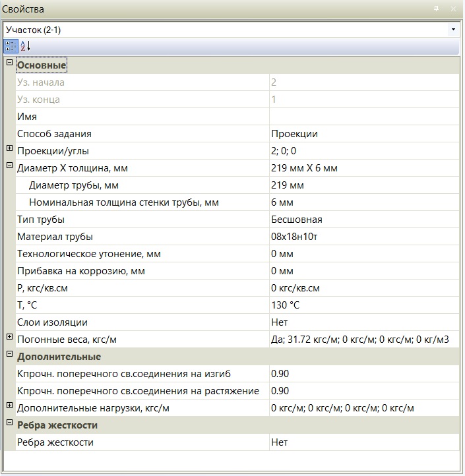Collapse the Дополнительные section
465x476 pixels.
tap(9, 355)
